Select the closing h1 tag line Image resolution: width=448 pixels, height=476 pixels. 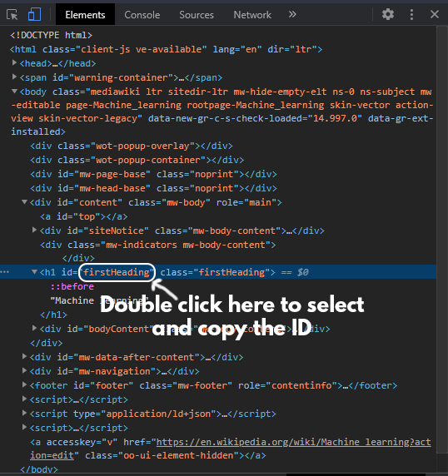(53, 315)
